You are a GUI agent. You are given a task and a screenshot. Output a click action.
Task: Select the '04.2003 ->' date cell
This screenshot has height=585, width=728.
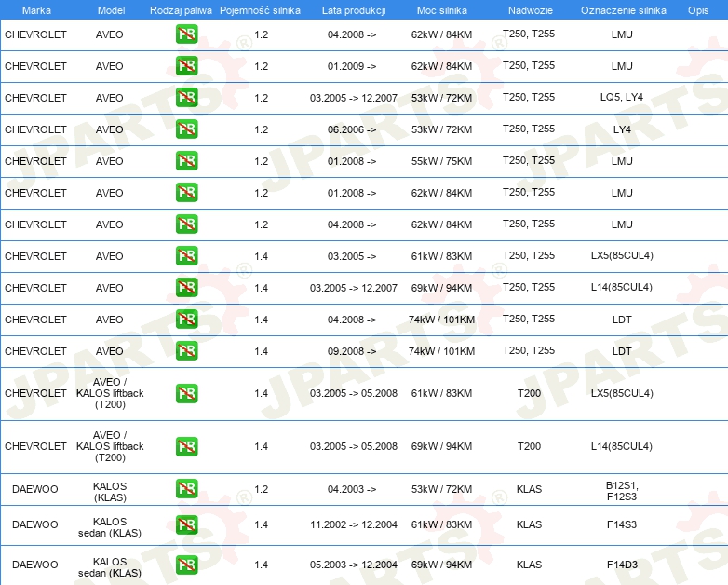click(x=352, y=489)
